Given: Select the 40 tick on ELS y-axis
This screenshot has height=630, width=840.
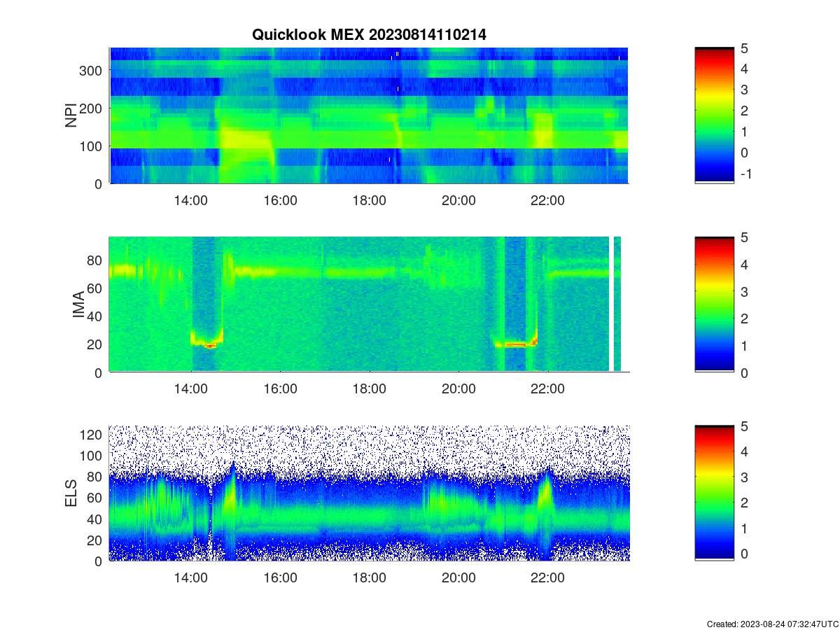Looking at the screenshot, I should (96, 519).
